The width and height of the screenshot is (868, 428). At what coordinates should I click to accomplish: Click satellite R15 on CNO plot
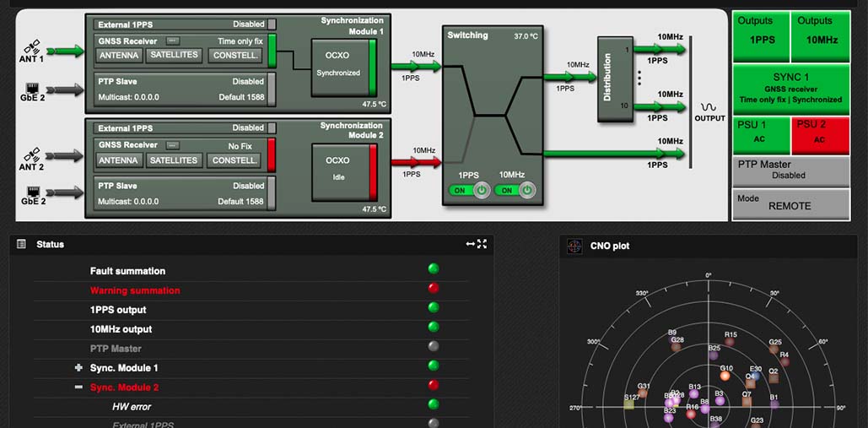(x=730, y=342)
